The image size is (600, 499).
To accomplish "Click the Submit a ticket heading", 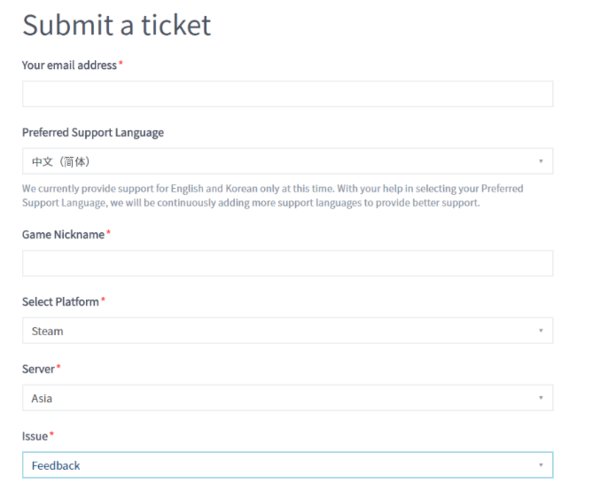I will [x=116, y=25].
